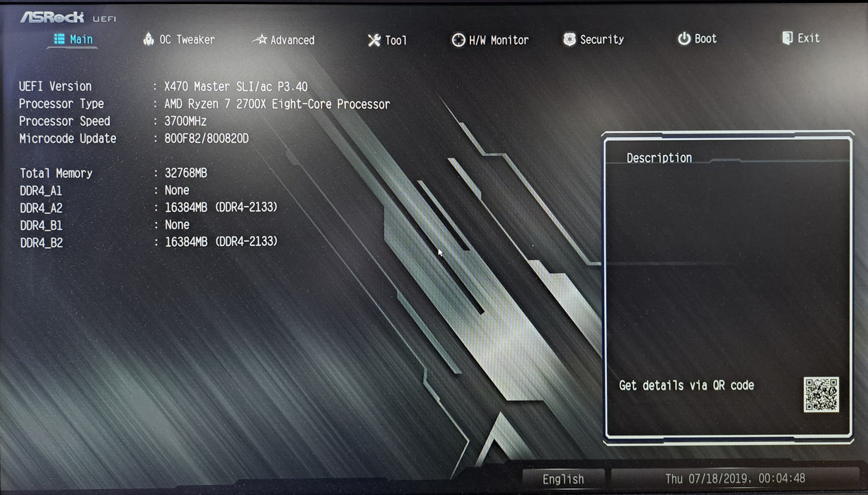Switch to the Main tab

click(73, 39)
